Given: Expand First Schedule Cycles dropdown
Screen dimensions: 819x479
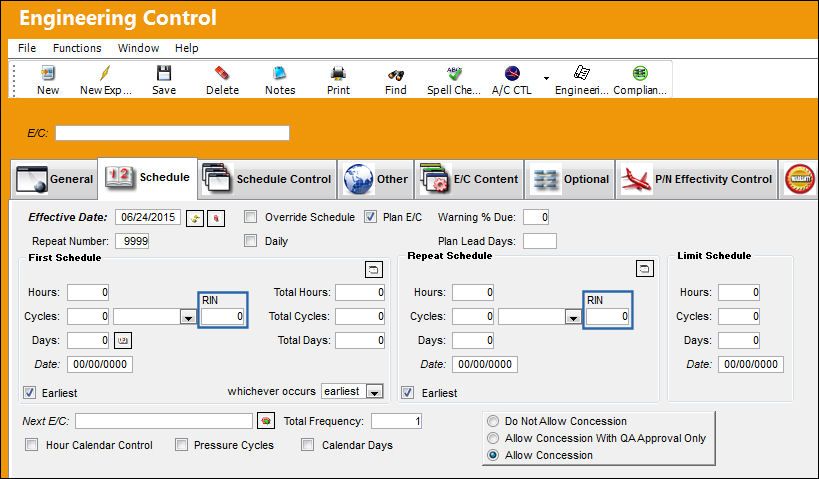Looking at the screenshot, I should (x=188, y=317).
